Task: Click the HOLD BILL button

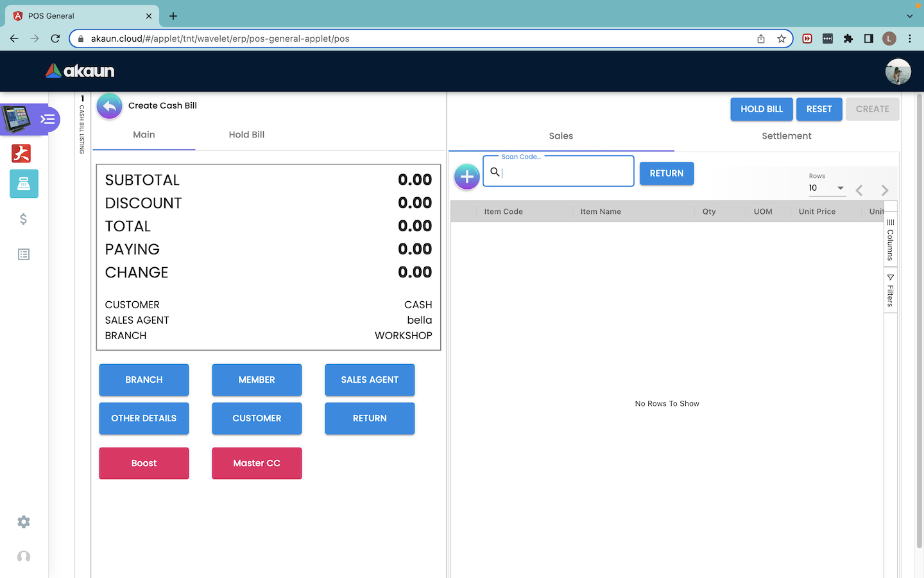Action: [x=762, y=109]
